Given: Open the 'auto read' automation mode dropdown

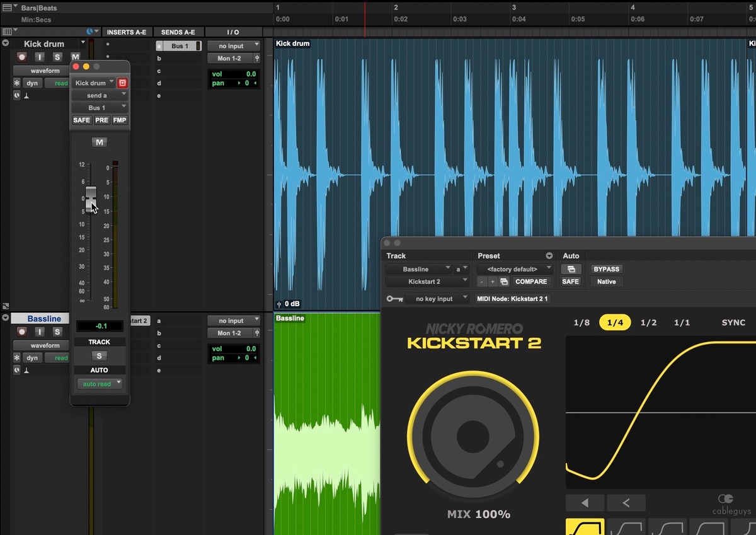Looking at the screenshot, I should 100,384.
